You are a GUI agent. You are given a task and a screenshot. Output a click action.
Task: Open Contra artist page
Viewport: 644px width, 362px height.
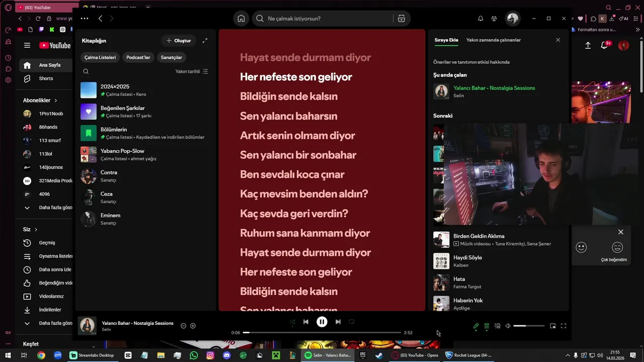[x=145, y=176]
